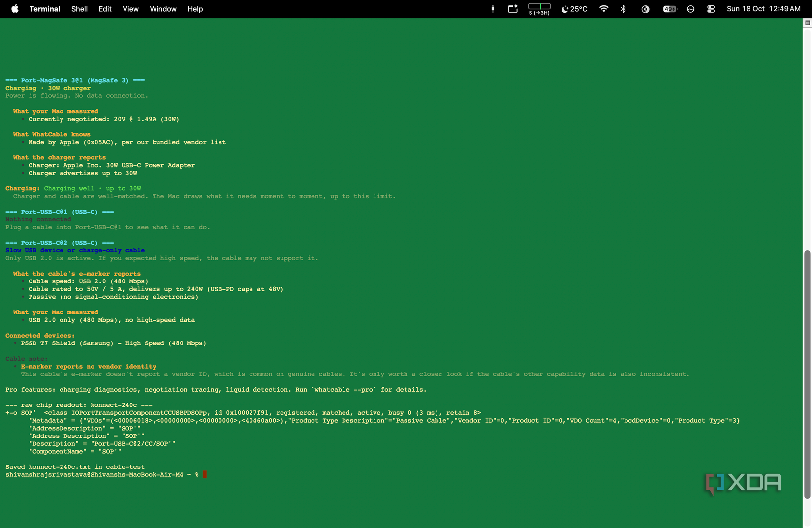
Task: Click 'Passive (no signal-conditioning electronics)' line
Action: (x=113, y=297)
